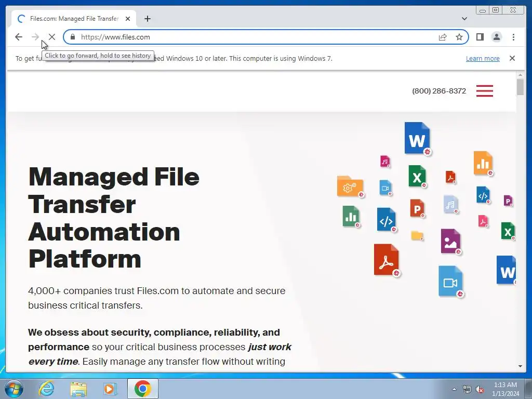The image size is (532, 399).
Task: Share this page via share icon
Action: pyautogui.click(x=443, y=37)
